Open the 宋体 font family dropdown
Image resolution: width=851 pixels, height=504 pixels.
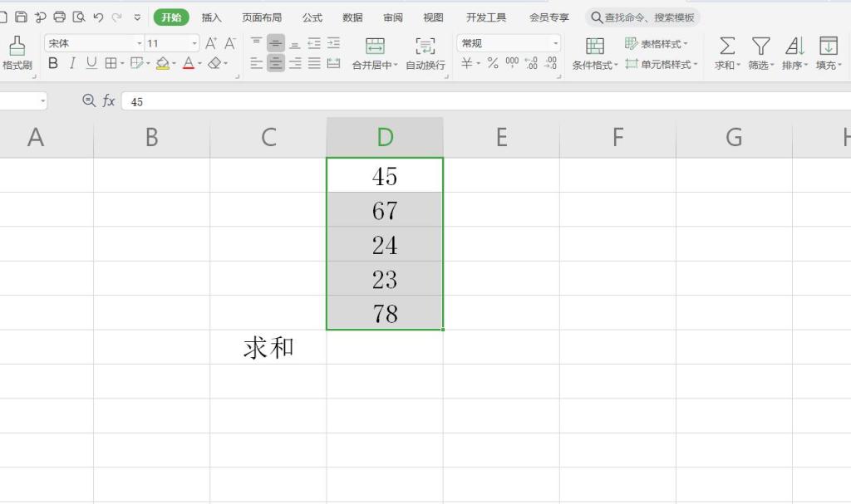[91, 42]
